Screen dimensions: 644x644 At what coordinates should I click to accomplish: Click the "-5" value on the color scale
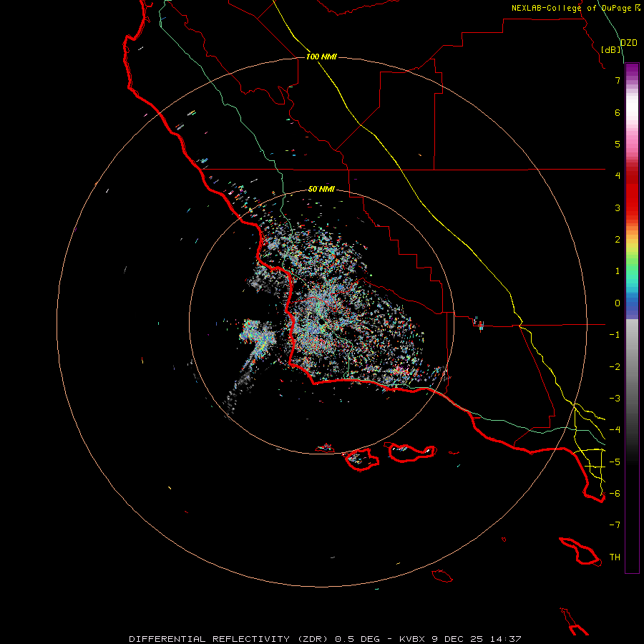(615, 462)
